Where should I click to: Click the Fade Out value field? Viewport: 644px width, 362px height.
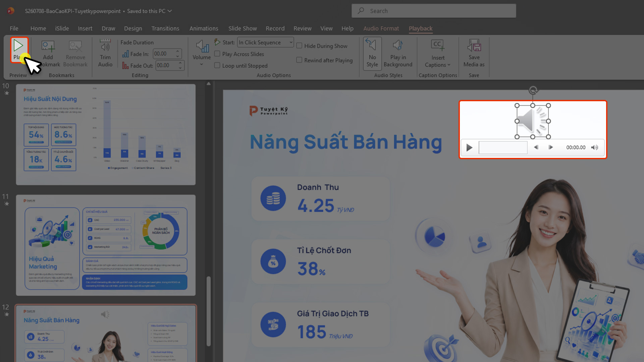pos(165,65)
